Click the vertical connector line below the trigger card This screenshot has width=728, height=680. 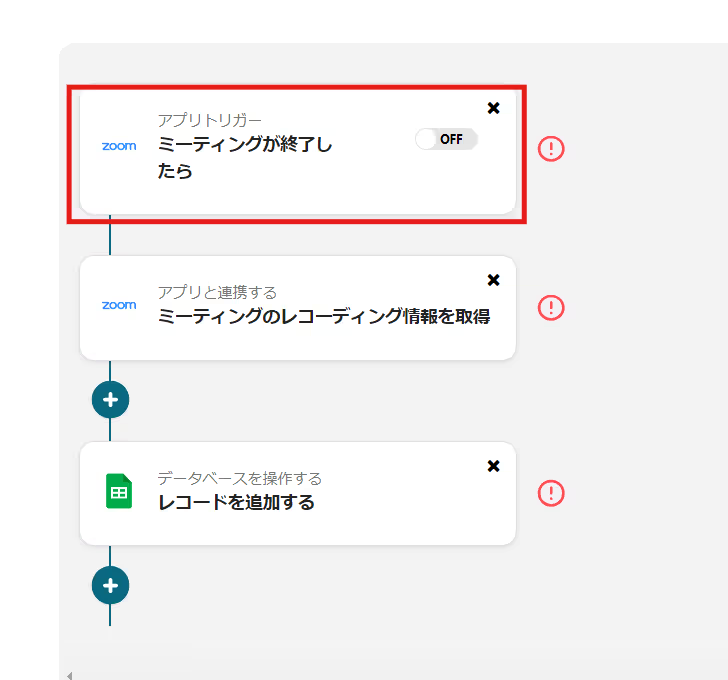coord(110,236)
